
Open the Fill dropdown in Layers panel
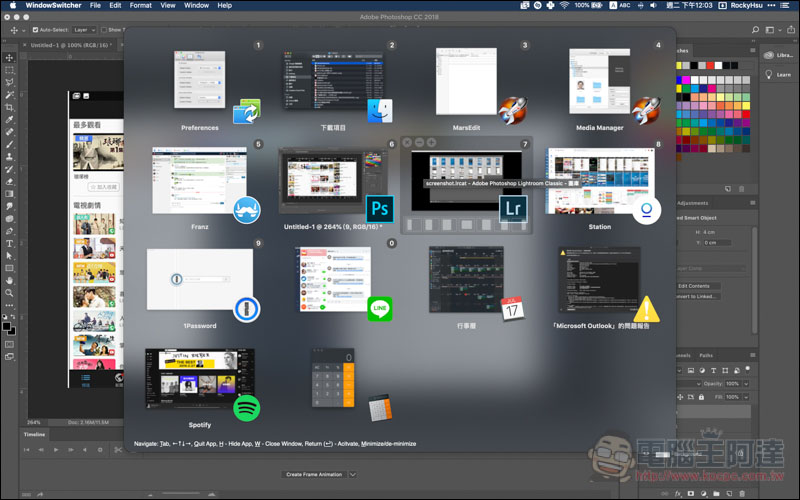point(746,397)
